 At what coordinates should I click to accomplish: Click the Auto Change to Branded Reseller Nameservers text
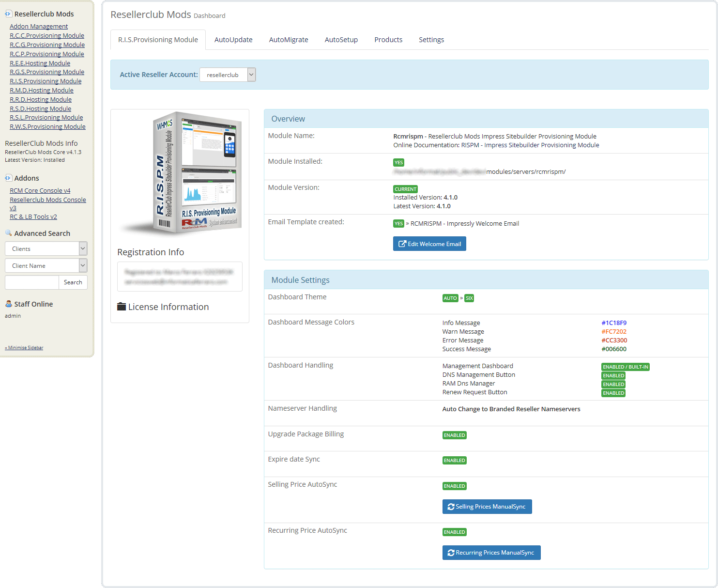(x=511, y=409)
